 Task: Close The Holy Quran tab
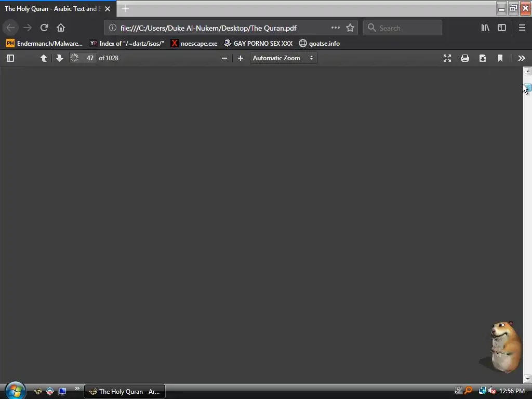pos(108,9)
